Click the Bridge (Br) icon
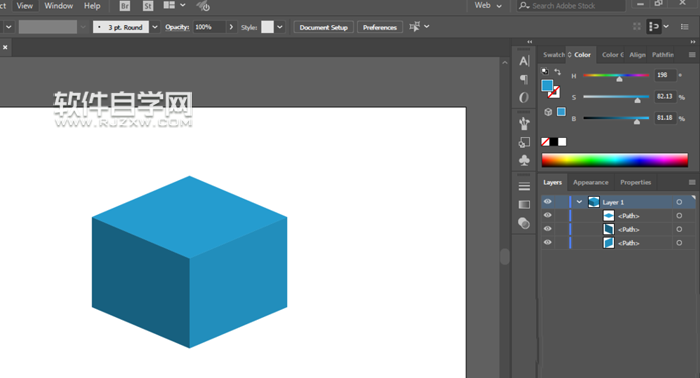 click(125, 6)
